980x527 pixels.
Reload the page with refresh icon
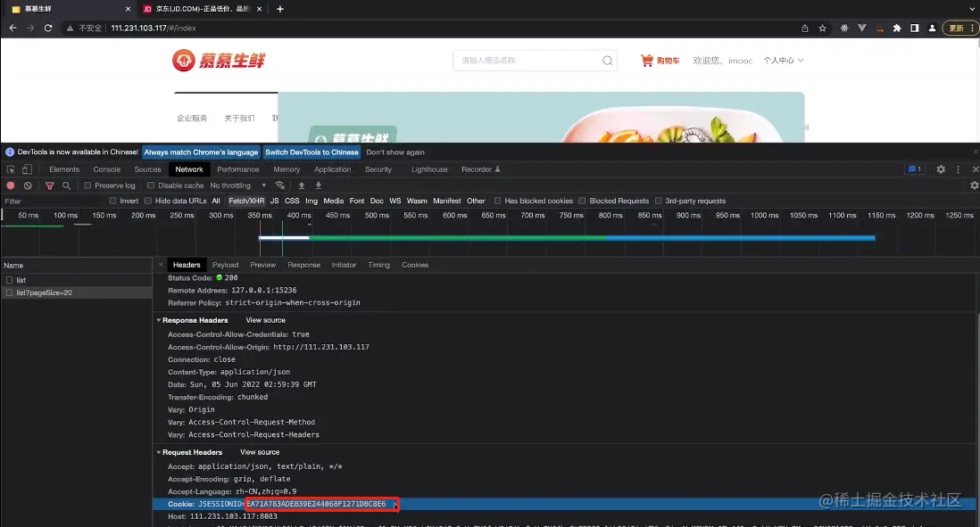coord(48,29)
